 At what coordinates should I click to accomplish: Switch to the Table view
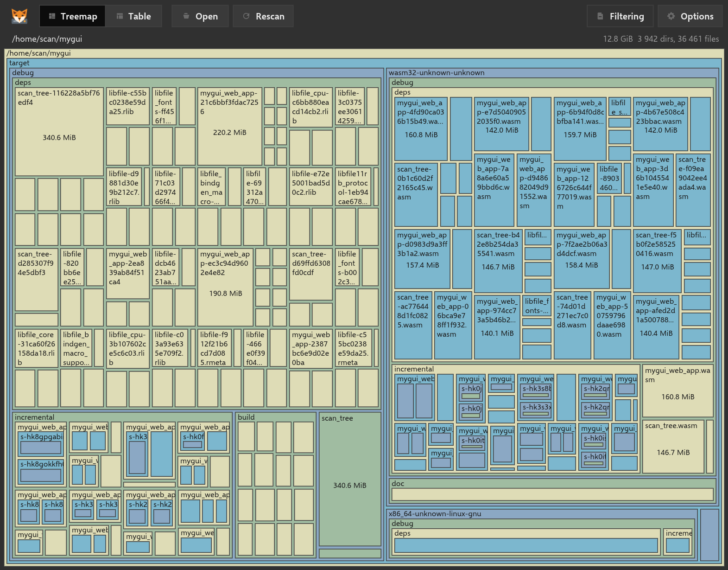pyautogui.click(x=133, y=16)
